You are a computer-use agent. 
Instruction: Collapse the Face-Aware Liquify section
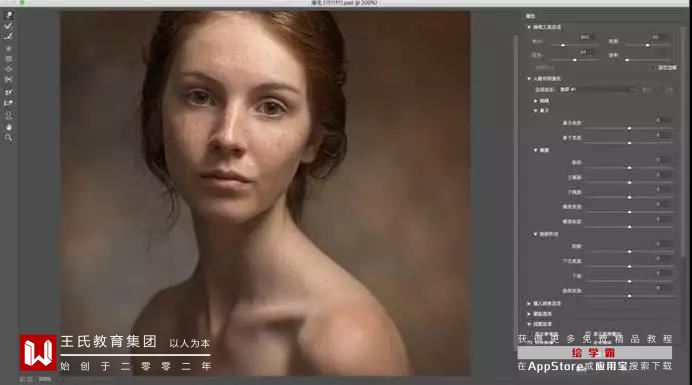[x=529, y=79]
